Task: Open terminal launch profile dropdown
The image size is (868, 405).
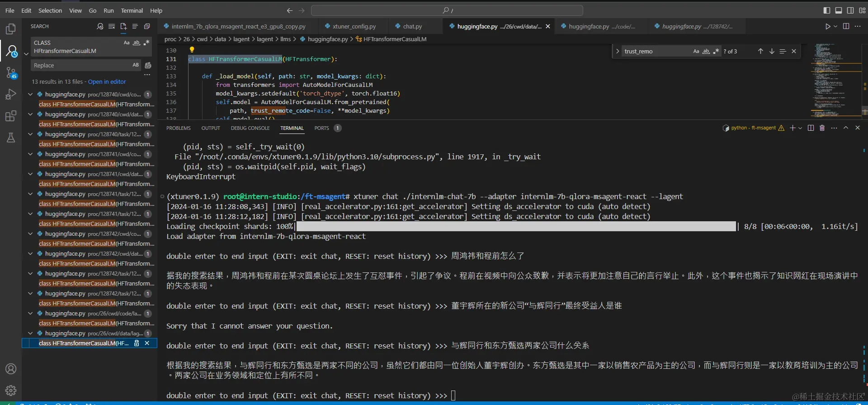Action: [800, 128]
